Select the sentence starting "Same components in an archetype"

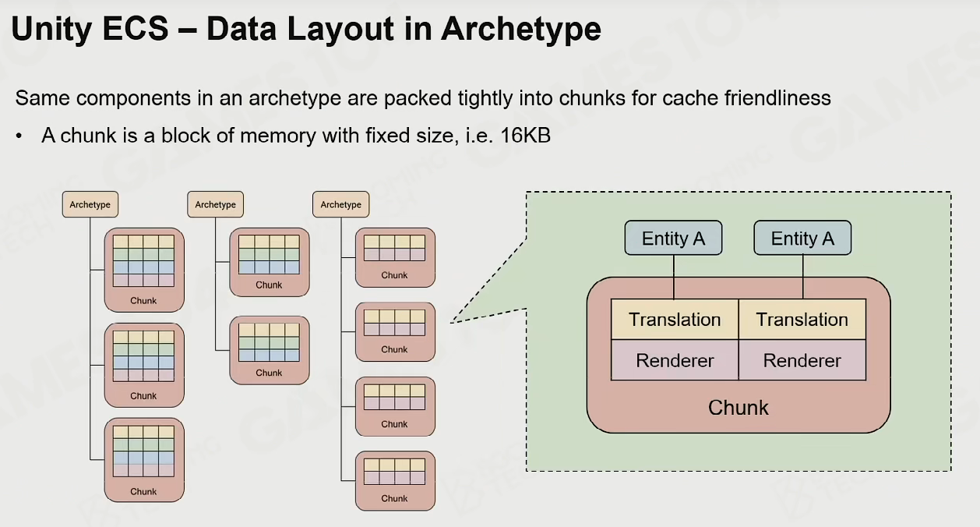pyautogui.click(x=423, y=98)
